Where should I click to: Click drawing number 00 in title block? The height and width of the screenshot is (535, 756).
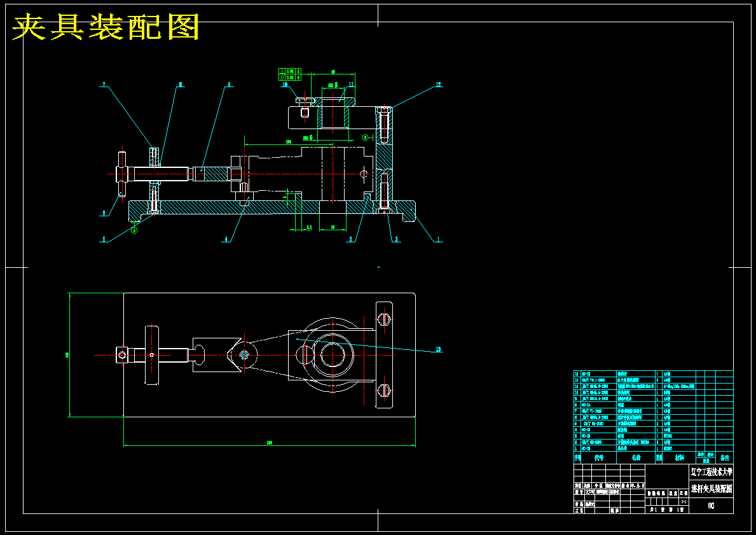pyautogui.click(x=711, y=506)
